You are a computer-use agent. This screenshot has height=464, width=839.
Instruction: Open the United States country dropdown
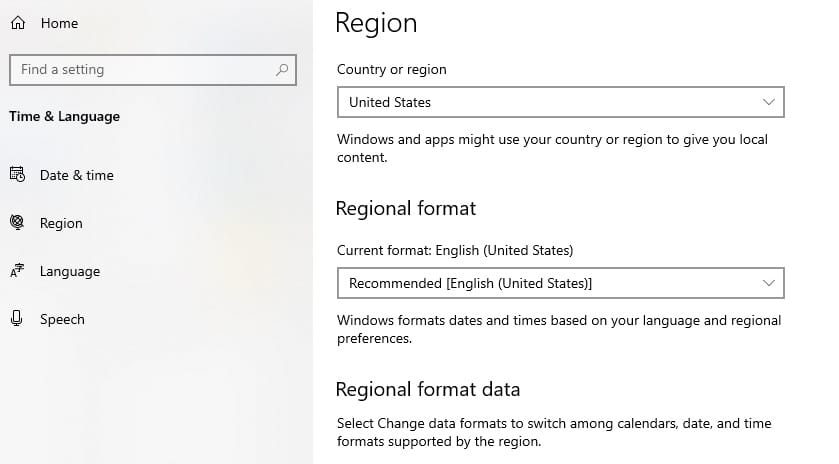coord(560,102)
